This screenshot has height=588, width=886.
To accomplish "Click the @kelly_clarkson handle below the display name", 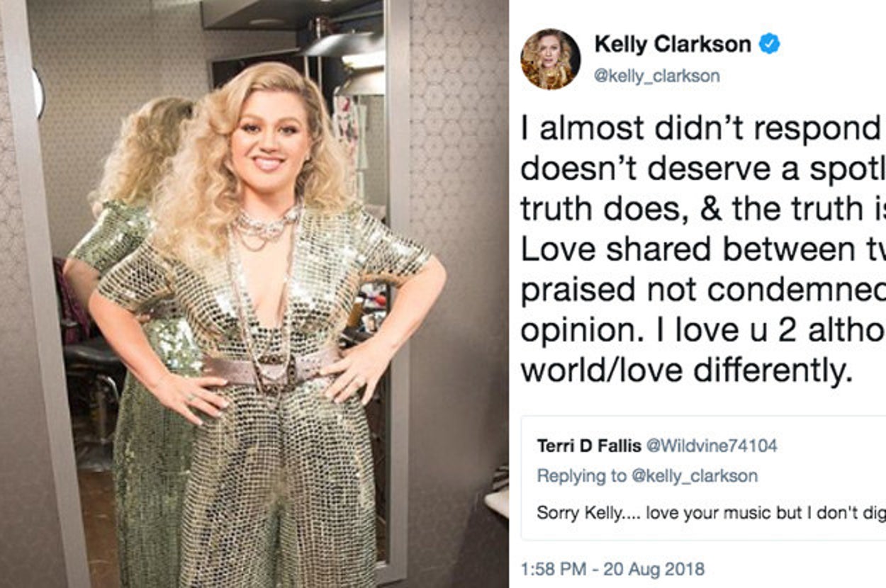I will point(656,76).
